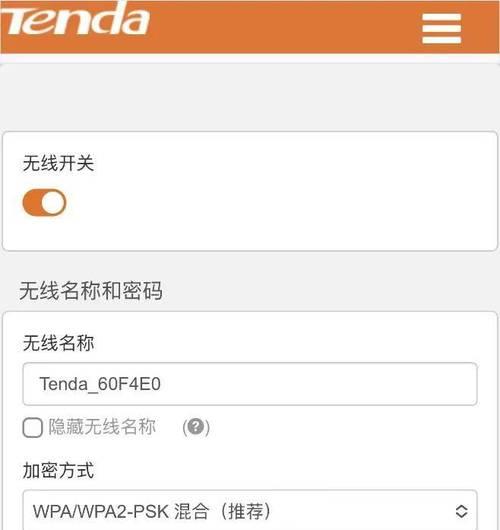Click the 无线开关 label
Image resolution: width=500 pixels, height=530 pixels.
tap(58, 163)
